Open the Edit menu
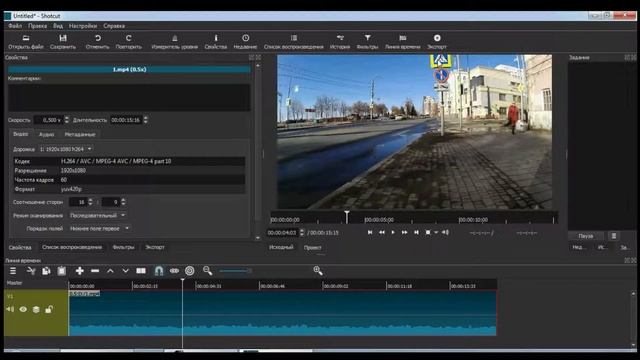The height and width of the screenshot is (360, 640). pos(38,26)
